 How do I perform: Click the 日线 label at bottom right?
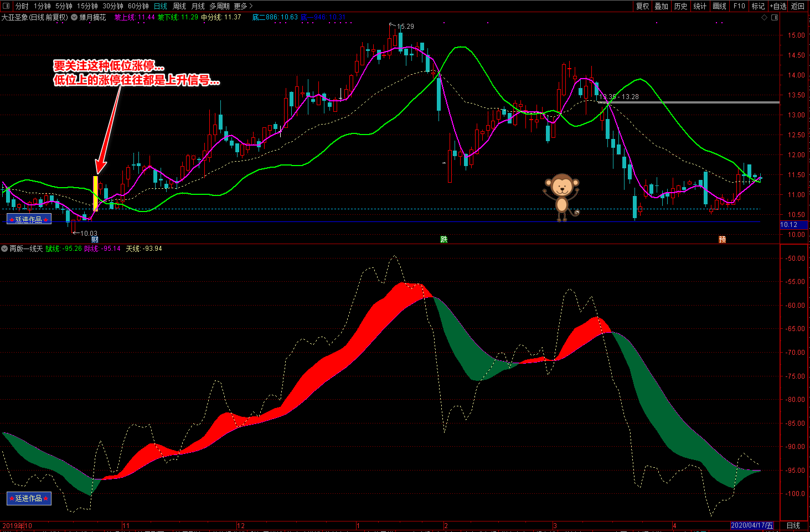(x=793, y=525)
